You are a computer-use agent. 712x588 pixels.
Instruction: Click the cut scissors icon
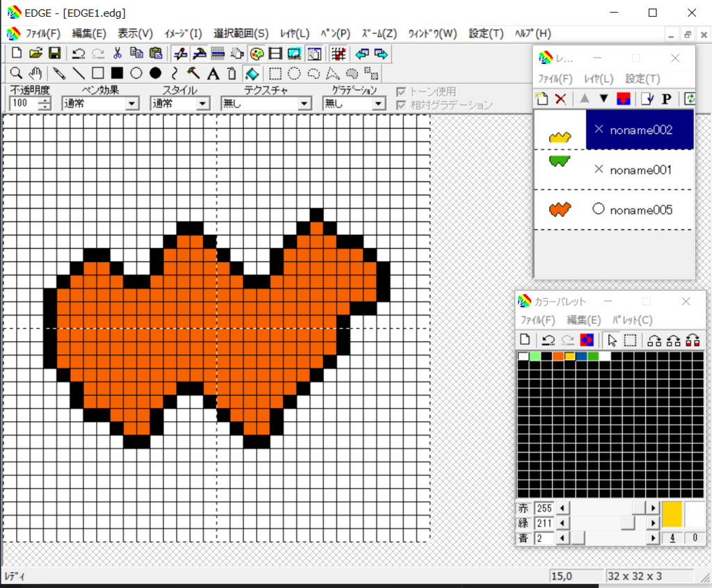click(117, 54)
